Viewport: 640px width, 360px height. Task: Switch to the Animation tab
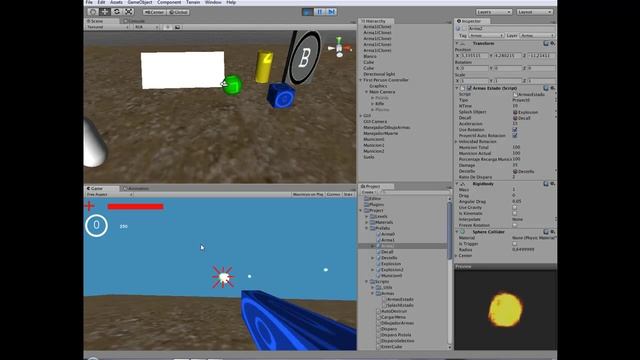click(x=137, y=189)
